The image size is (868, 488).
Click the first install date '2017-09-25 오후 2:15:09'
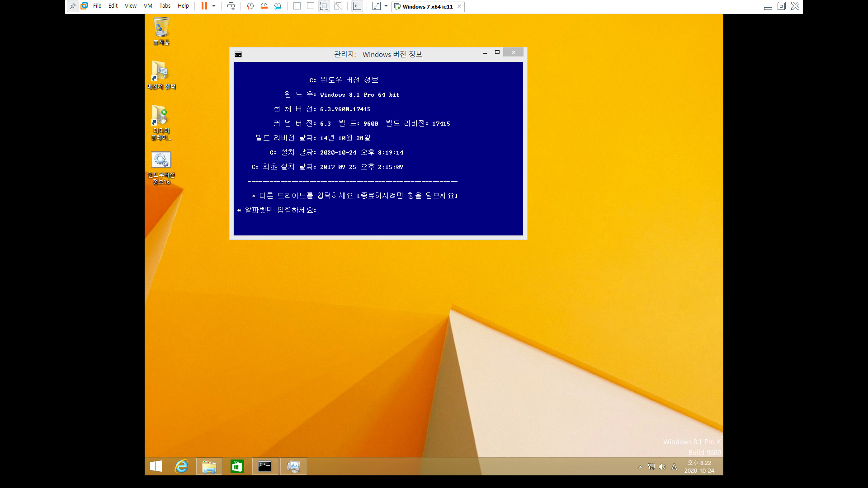[362, 167]
